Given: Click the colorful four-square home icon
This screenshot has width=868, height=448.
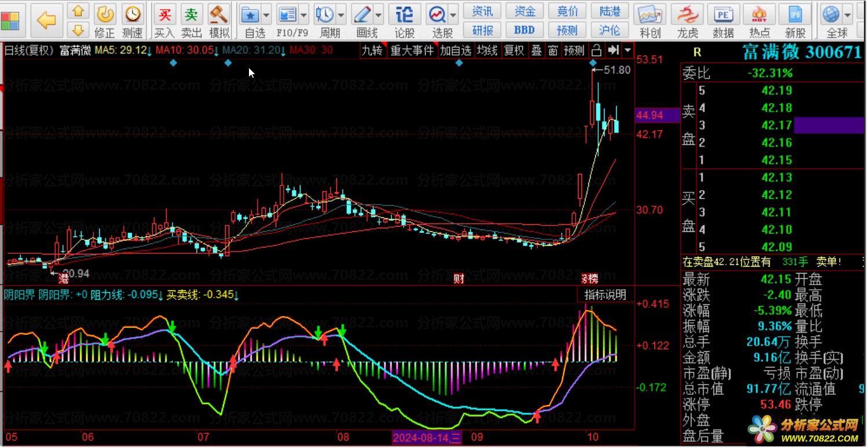Looking at the screenshot, I should [10, 21].
